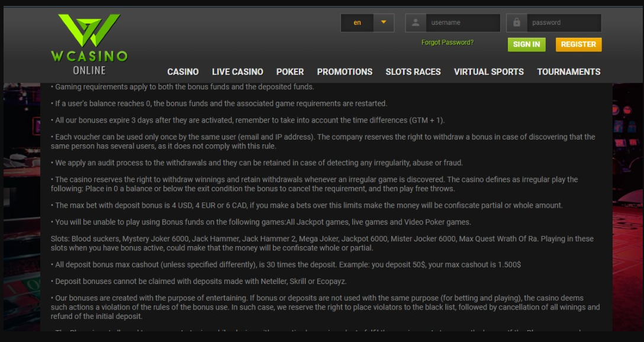Image resolution: width=644 pixels, height=342 pixels.
Task: Open the 'en' language selector
Action: pyautogui.click(x=357, y=23)
